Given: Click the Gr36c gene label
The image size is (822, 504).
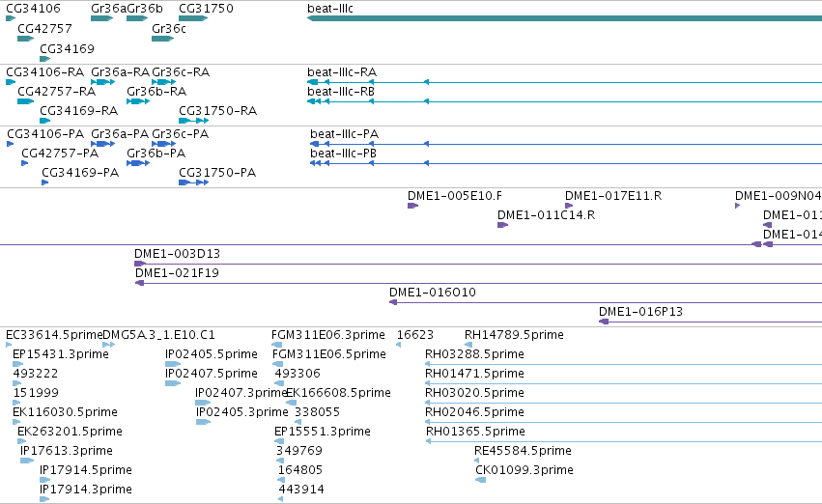Looking at the screenshot, I should tap(169, 28).
